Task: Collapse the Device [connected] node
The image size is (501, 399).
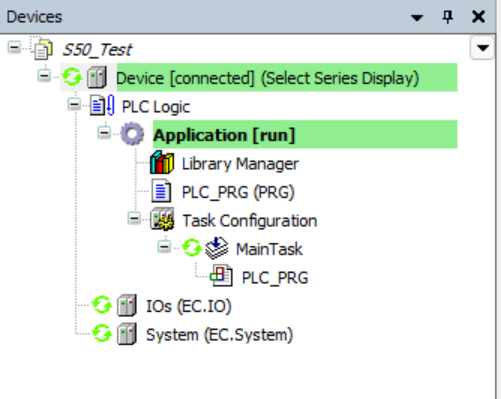Action: (x=44, y=76)
